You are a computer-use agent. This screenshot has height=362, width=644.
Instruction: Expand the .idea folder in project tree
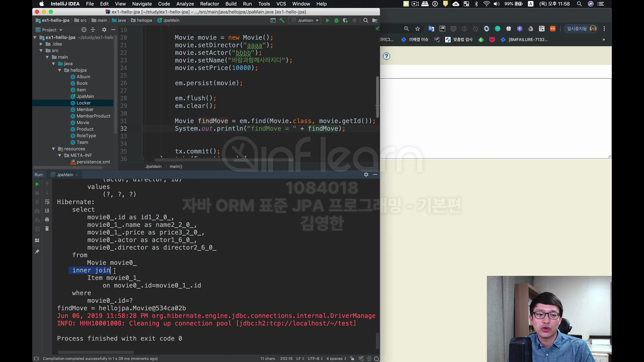[x=41, y=44]
